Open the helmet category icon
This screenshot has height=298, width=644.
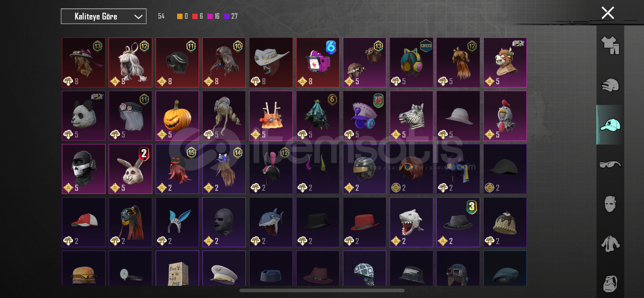point(610,85)
